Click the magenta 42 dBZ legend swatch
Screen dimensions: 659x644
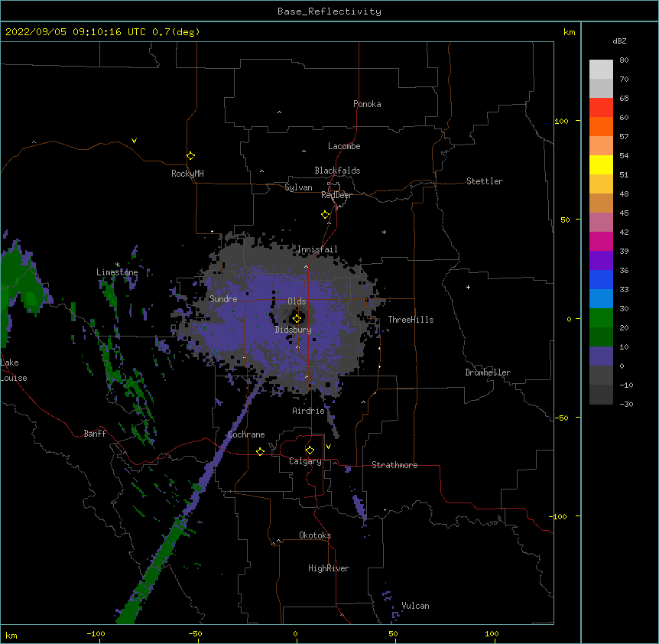(x=601, y=241)
